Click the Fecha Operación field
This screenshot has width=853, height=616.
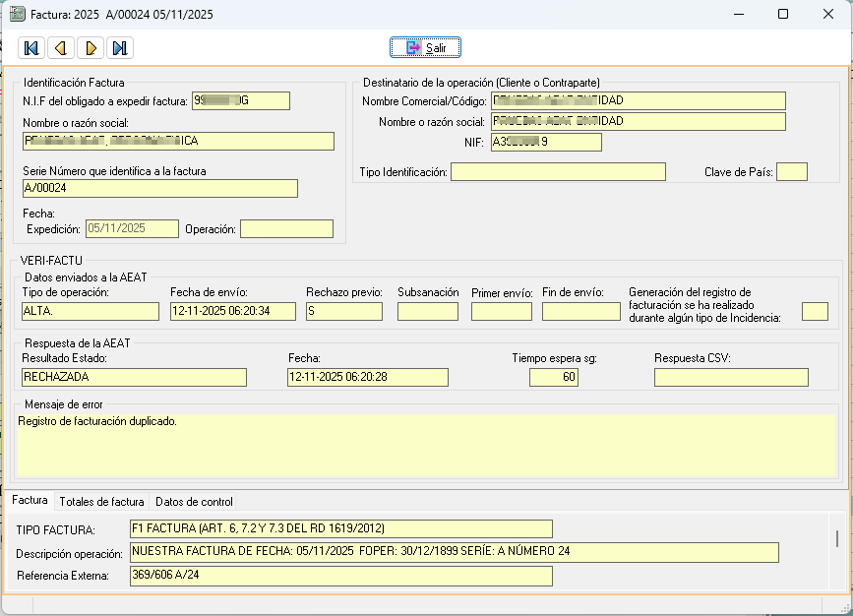coord(286,229)
